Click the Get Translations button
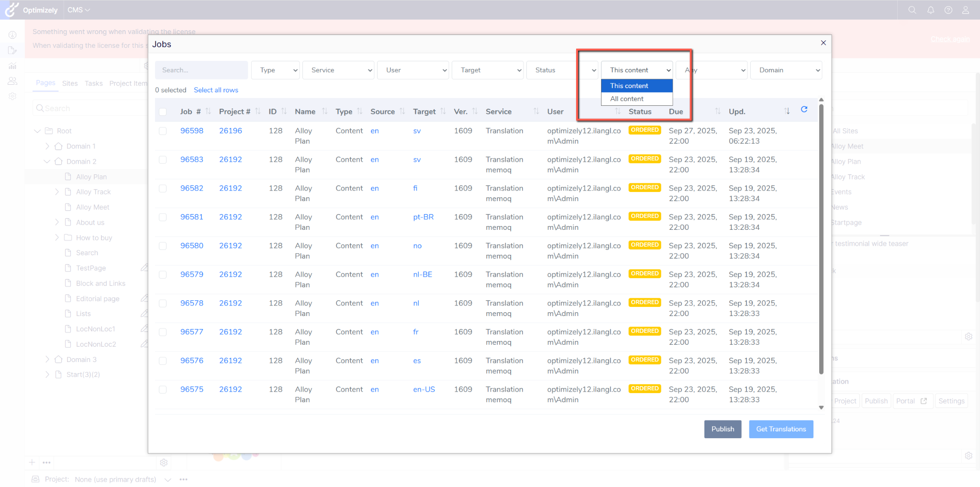The image size is (980, 487). pos(781,429)
